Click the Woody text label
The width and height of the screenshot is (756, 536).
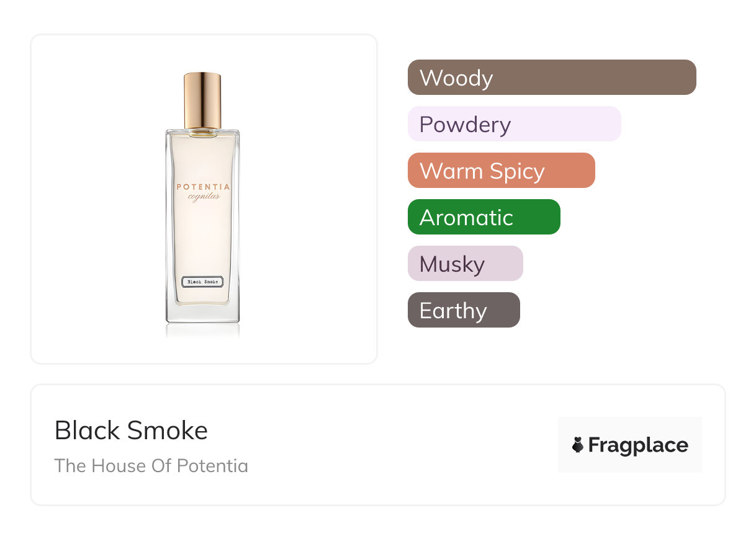click(x=456, y=78)
